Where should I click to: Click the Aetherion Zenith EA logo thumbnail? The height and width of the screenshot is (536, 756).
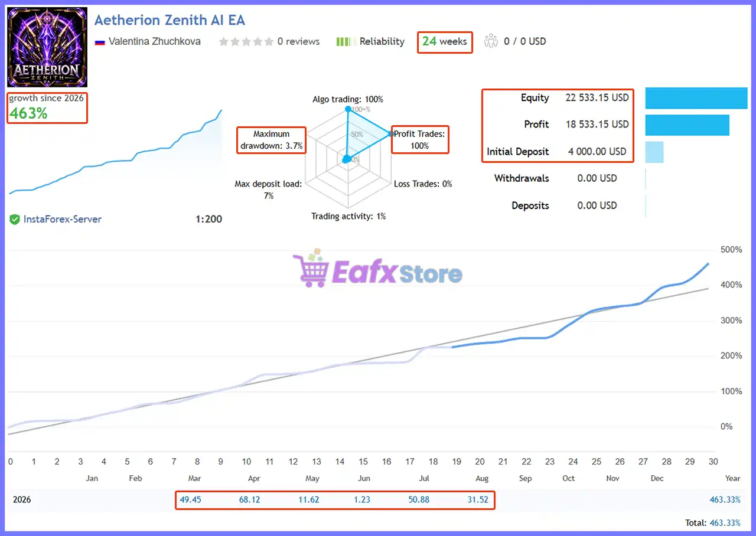(x=47, y=47)
